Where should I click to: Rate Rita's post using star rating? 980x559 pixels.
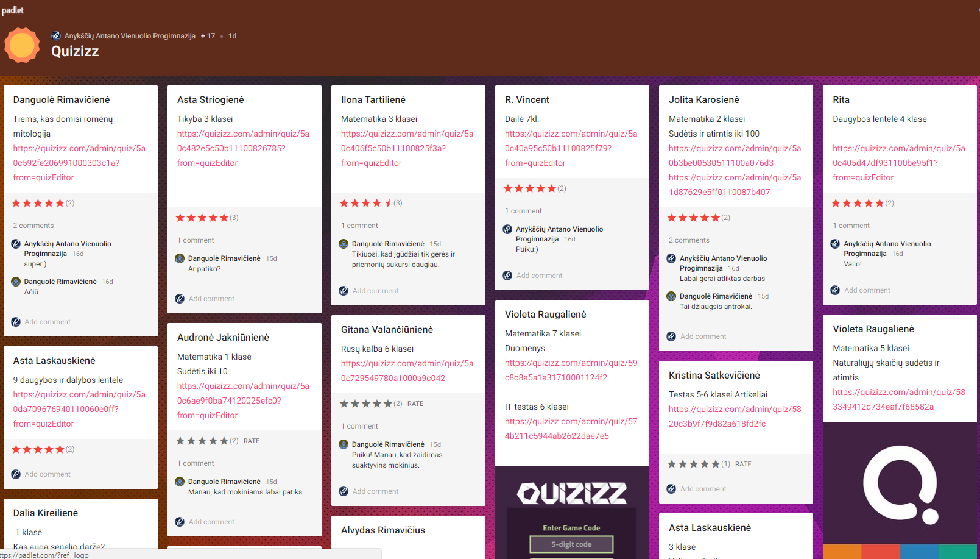(x=858, y=203)
